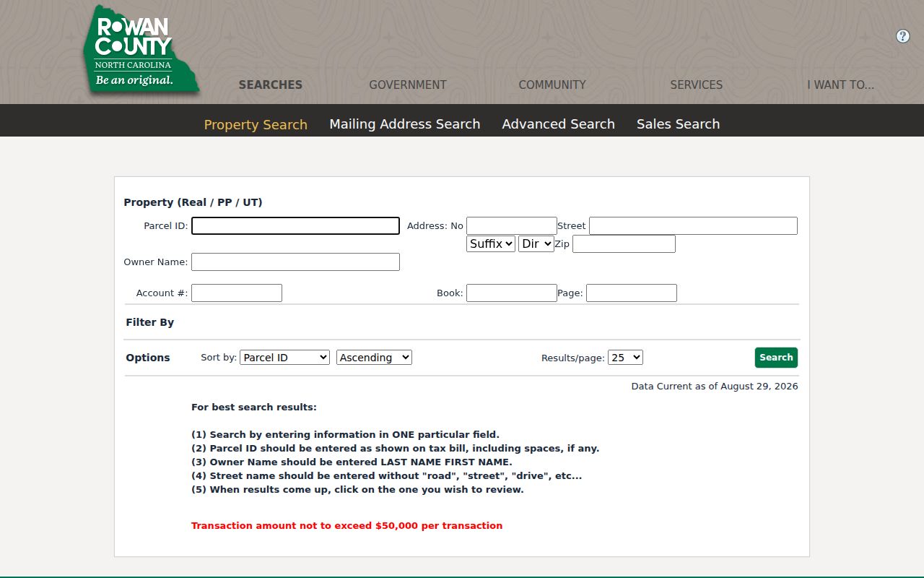Image resolution: width=924 pixels, height=578 pixels.
Task: Change the Ascending sort order dropdown
Action: click(x=374, y=357)
